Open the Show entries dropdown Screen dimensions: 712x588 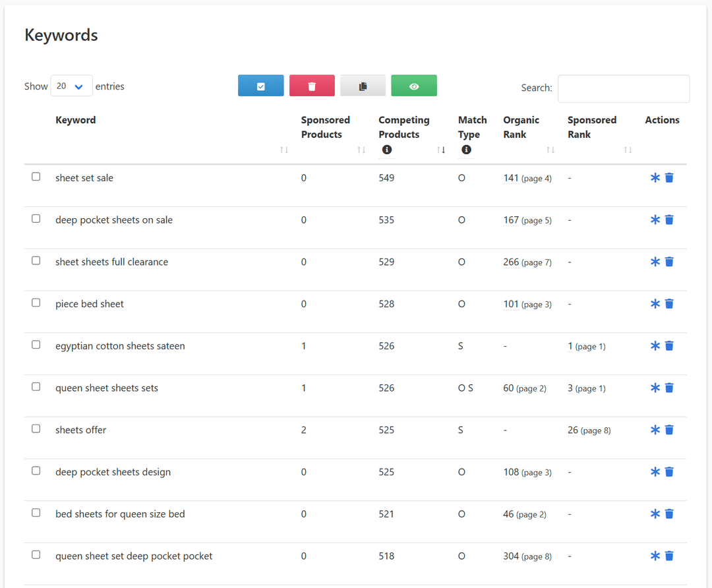pos(71,86)
